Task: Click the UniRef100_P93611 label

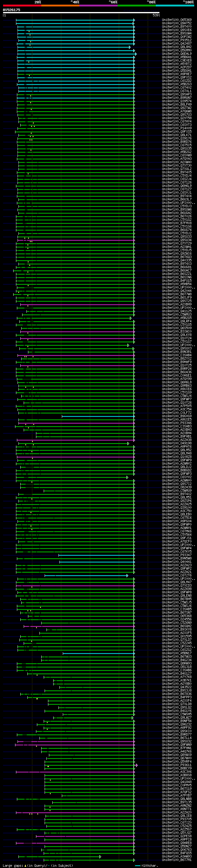Action: tap(177, 765)
